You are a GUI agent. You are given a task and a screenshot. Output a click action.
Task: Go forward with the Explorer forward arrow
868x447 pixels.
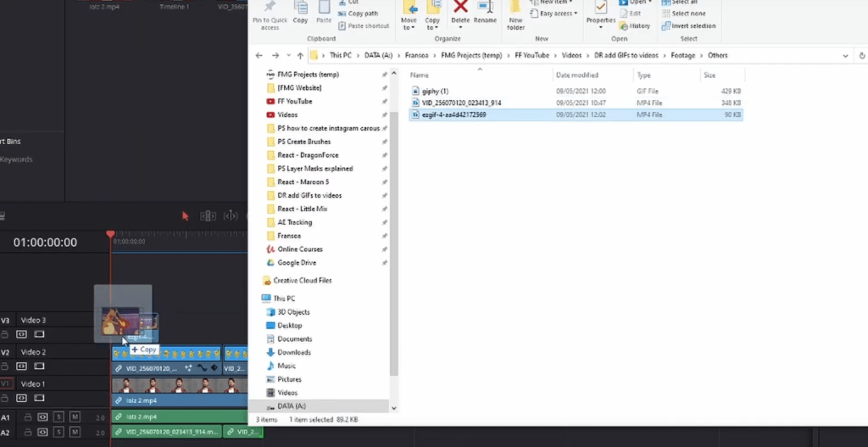coord(275,55)
